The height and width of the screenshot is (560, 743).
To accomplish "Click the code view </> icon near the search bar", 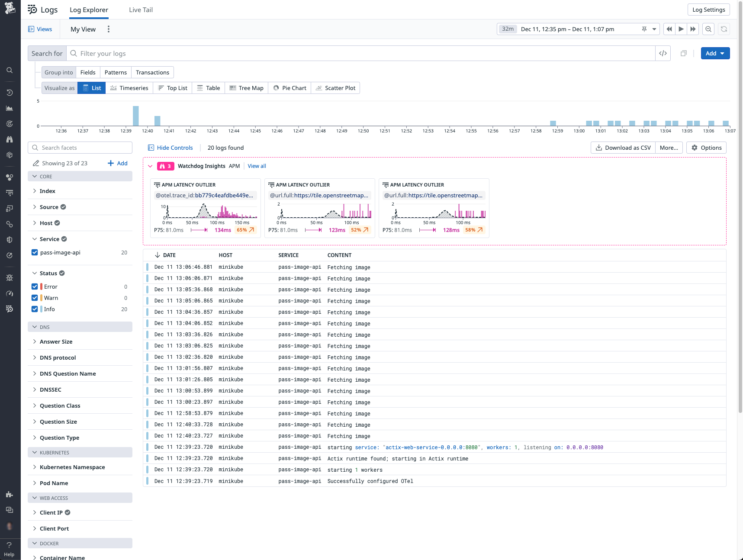I will (663, 53).
